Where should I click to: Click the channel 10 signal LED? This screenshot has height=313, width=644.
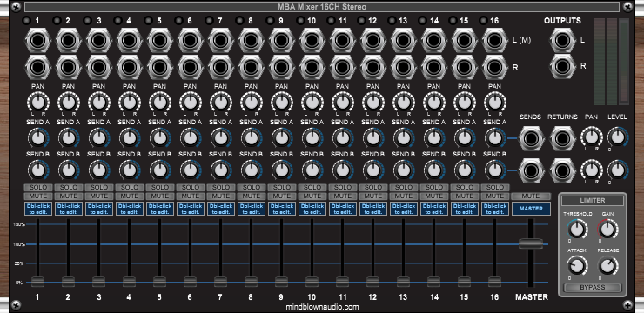pos(300,21)
